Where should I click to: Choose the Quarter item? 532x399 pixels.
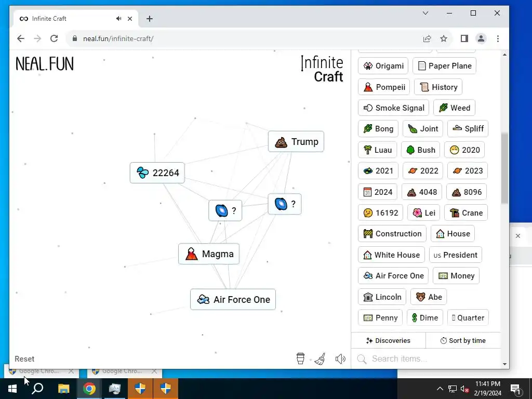(x=468, y=317)
